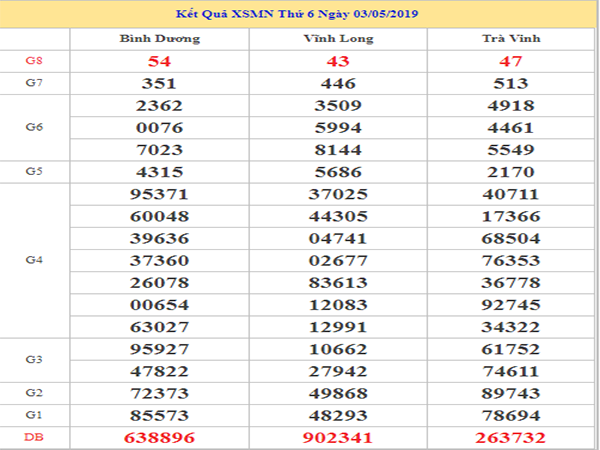
Task: Click G3 number 61752
Action: tap(511, 349)
